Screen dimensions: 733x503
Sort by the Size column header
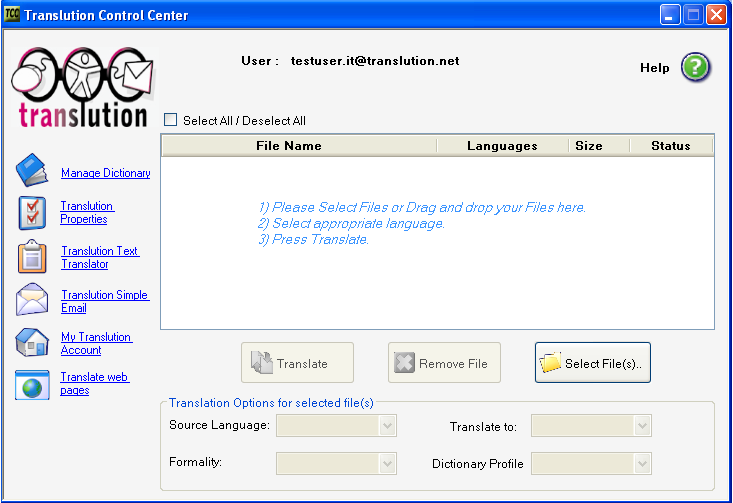coord(599,146)
